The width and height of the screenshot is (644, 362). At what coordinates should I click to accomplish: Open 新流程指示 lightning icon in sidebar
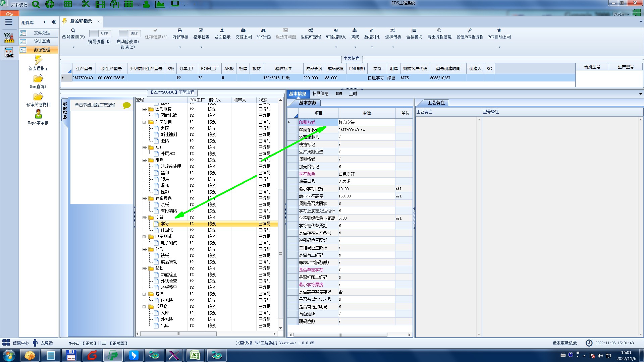(x=38, y=60)
